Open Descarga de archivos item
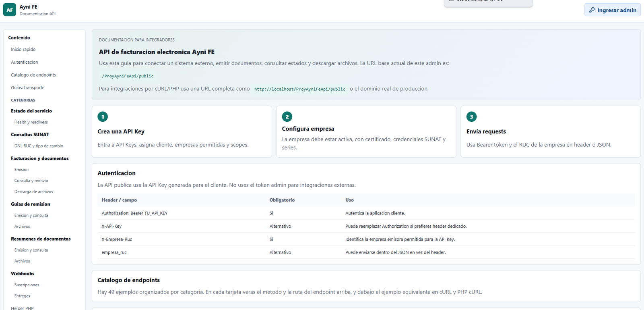 point(34,192)
